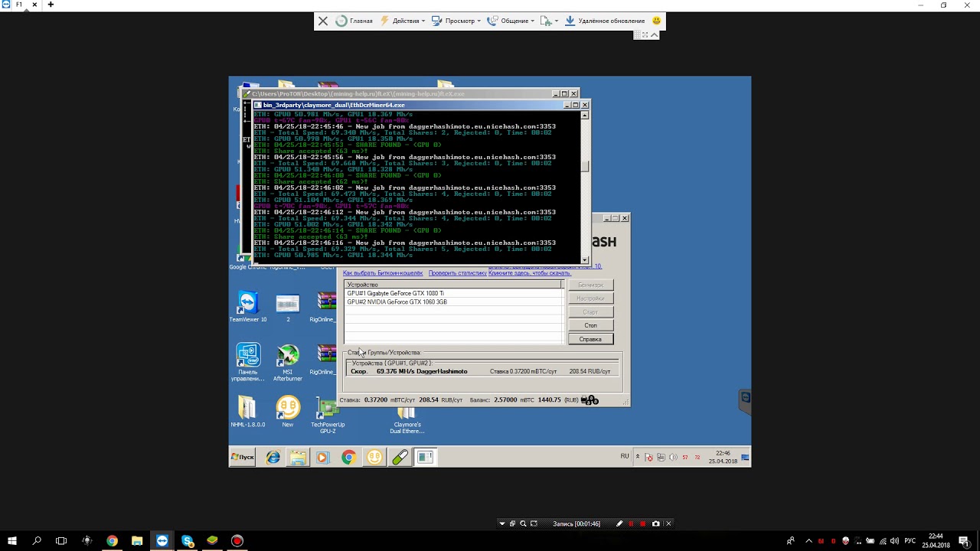Click the Стоп button in NiceHash
This screenshot has width=980, height=551.
(x=590, y=325)
